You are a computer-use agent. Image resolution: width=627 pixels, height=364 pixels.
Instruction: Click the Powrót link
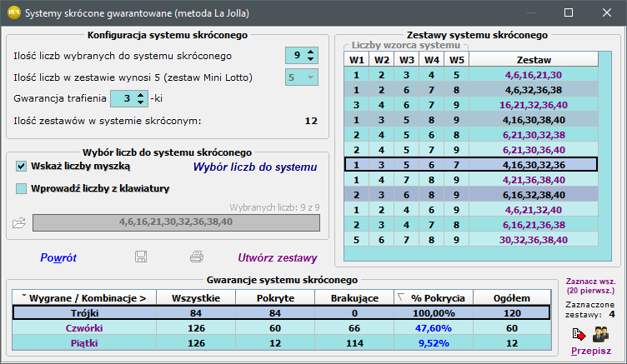click(x=58, y=257)
